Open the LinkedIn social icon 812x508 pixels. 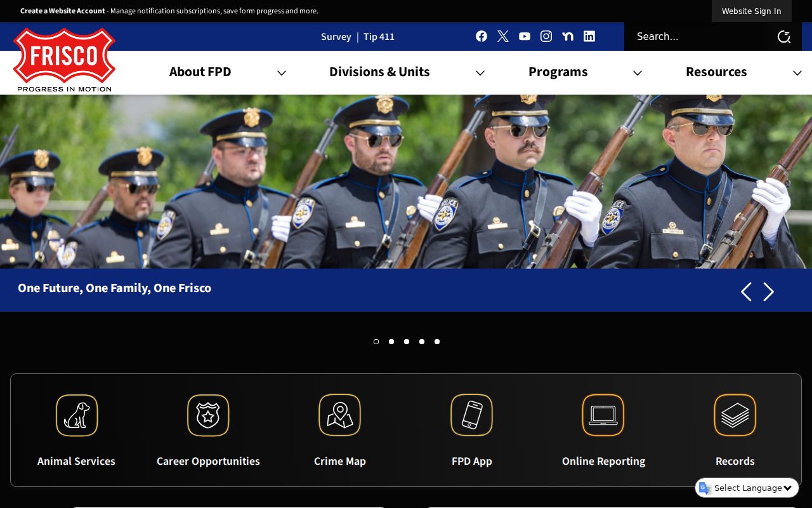[x=589, y=36]
